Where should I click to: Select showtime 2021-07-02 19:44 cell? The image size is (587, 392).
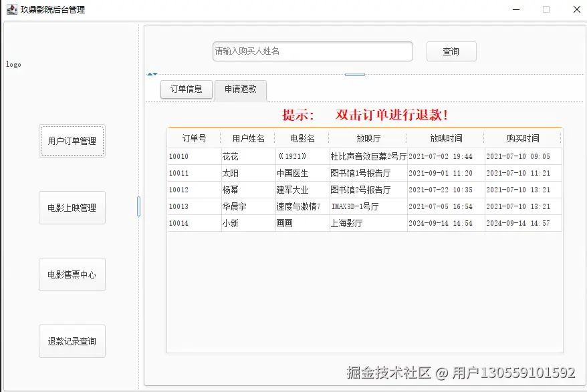[x=446, y=156]
